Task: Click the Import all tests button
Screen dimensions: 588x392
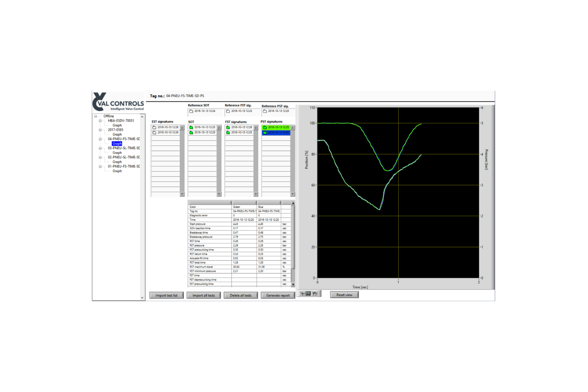Action: (x=203, y=296)
